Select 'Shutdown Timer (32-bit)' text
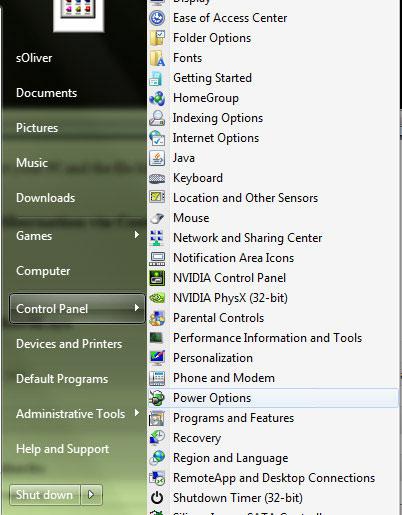This screenshot has height=515, width=402. click(x=238, y=498)
